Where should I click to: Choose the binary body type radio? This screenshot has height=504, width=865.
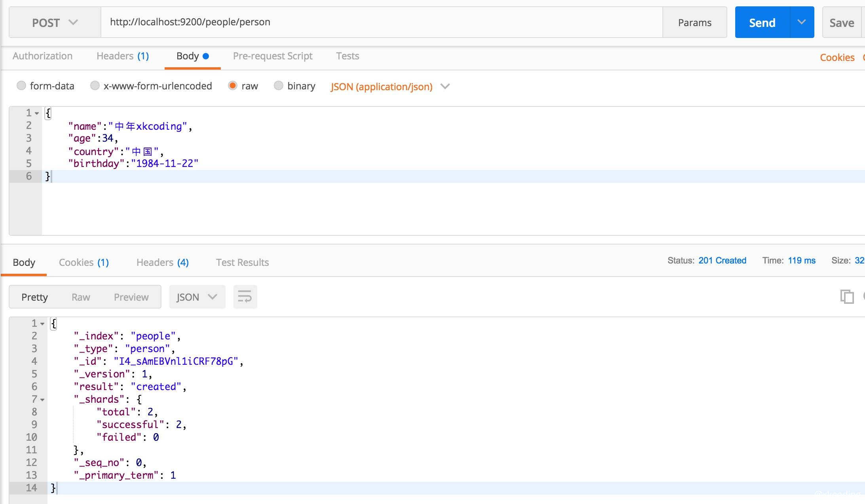(279, 85)
